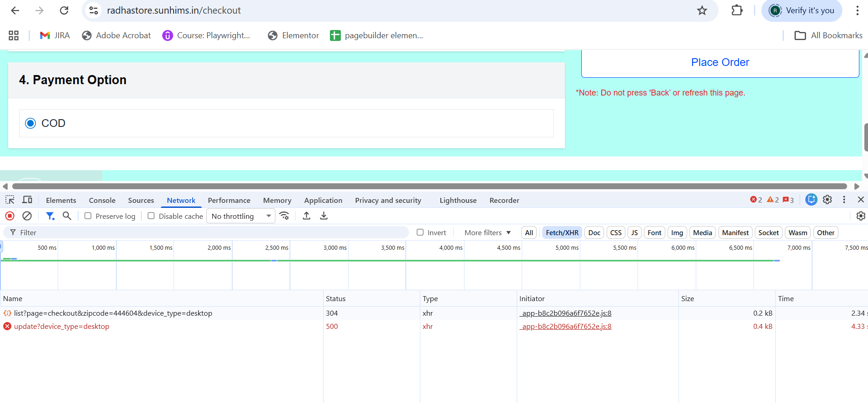Export HAR file with download icon
Viewport: 868px width, 403px height.
click(324, 216)
